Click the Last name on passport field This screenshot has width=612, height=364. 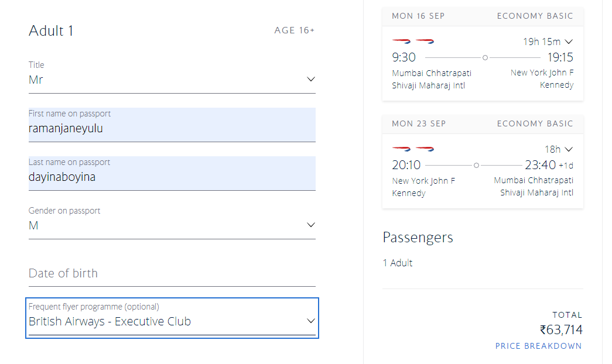tap(172, 177)
